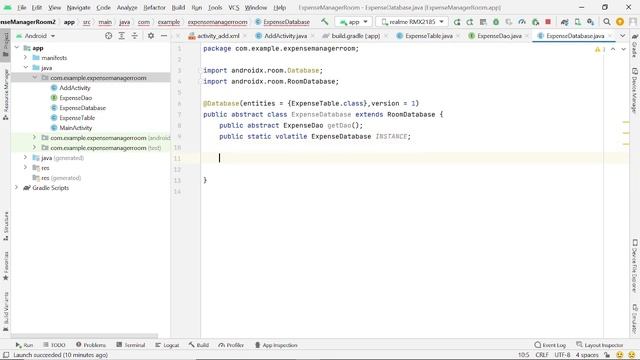Image resolution: width=640 pixels, height=360 pixels.
Task: Open the Event Log
Action: coord(550,345)
